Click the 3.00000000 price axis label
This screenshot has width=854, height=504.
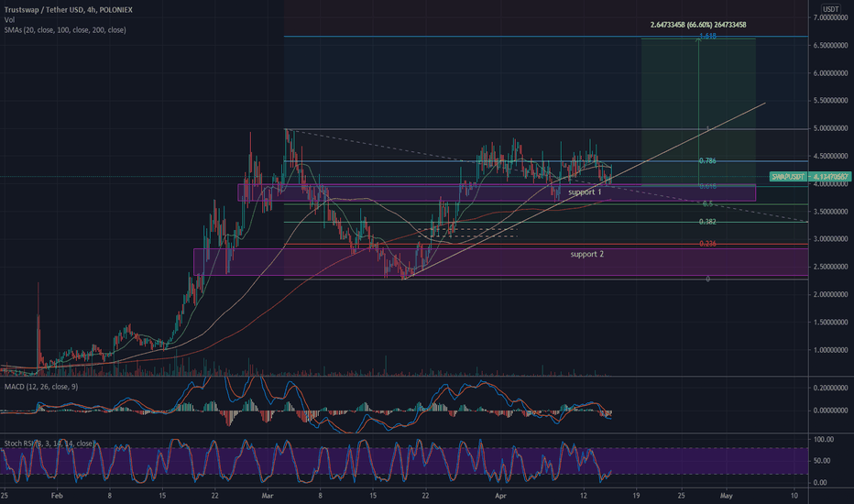tap(830, 239)
